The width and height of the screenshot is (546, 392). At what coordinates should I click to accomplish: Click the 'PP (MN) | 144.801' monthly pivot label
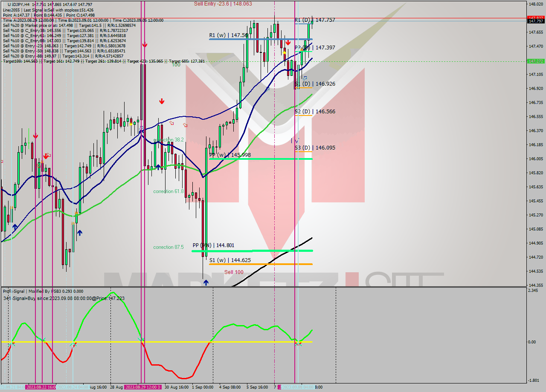tap(213, 245)
